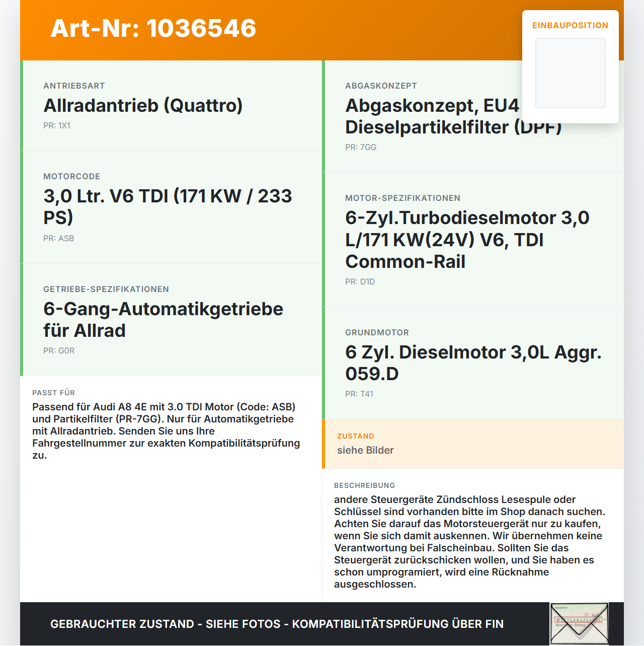The height and width of the screenshot is (646, 644).
Task: Select the 'Art-Nr: 1036546' heading
Action: coord(153,28)
